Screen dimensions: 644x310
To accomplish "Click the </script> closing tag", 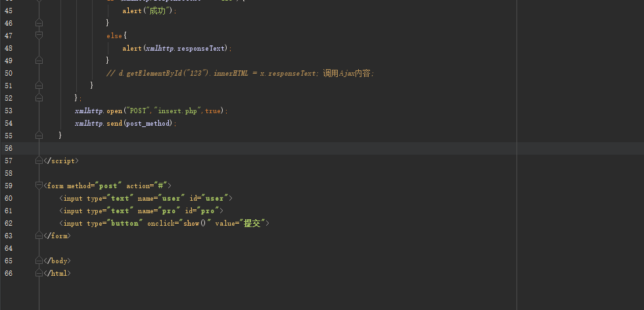I will click(x=60, y=161).
